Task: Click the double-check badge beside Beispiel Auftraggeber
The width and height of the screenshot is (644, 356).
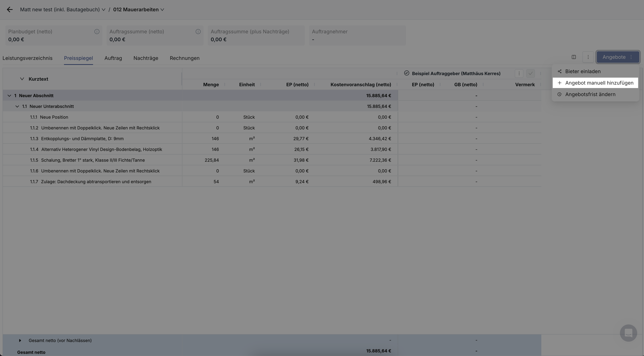Action: click(407, 73)
